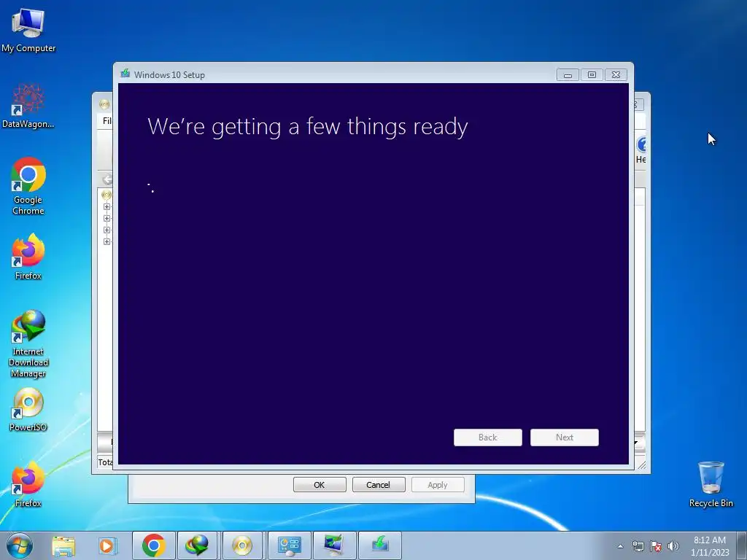
Task: Maximize the Windows 10 Setup window
Action: point(592,75)
